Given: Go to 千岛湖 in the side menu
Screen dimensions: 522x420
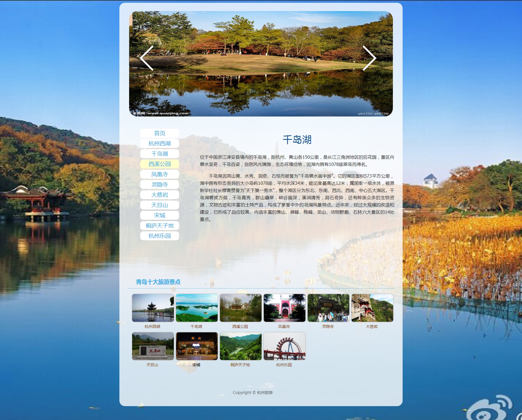Looking at the screenshot, I should [159, 154].
